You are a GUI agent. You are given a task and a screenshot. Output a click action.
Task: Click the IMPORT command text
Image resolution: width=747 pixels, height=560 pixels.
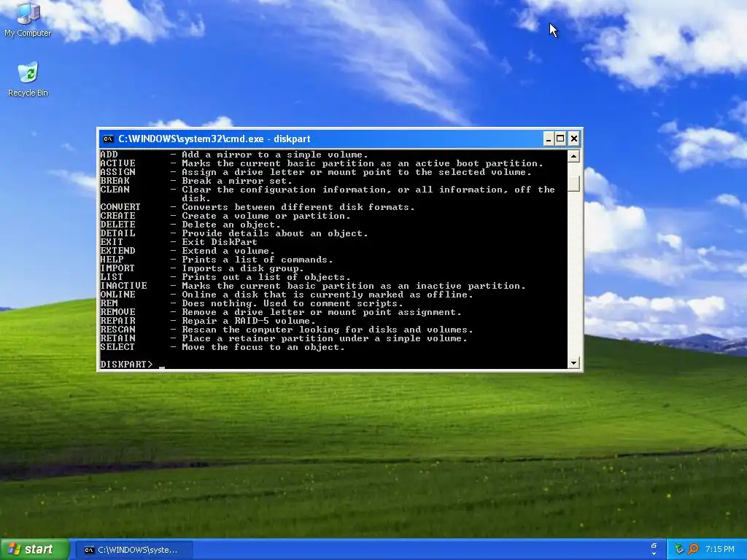(x=117, y=268)
